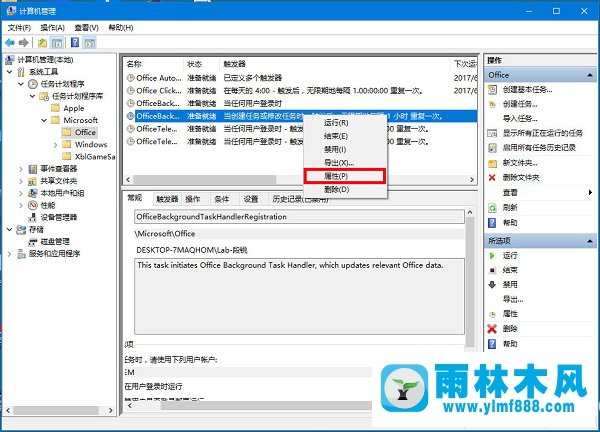Open the 帮助(H) menu
The width and height of the screenshot is (600, 432).
click(121, 28)
